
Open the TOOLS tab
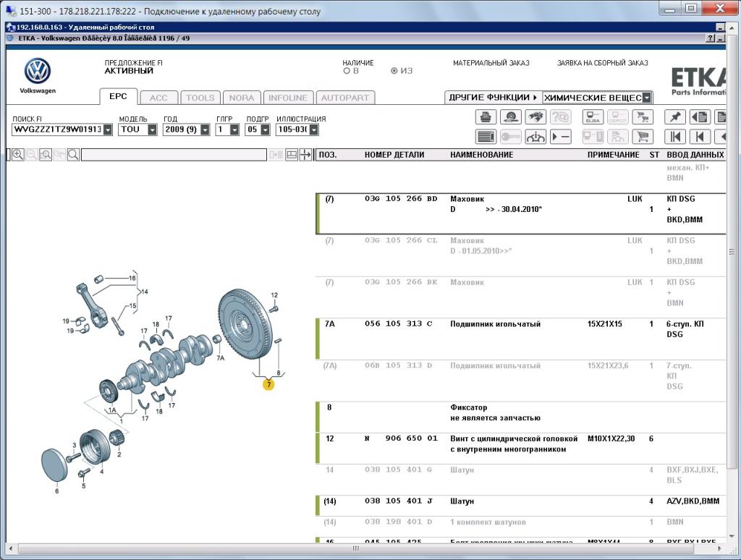coord(200,98)
